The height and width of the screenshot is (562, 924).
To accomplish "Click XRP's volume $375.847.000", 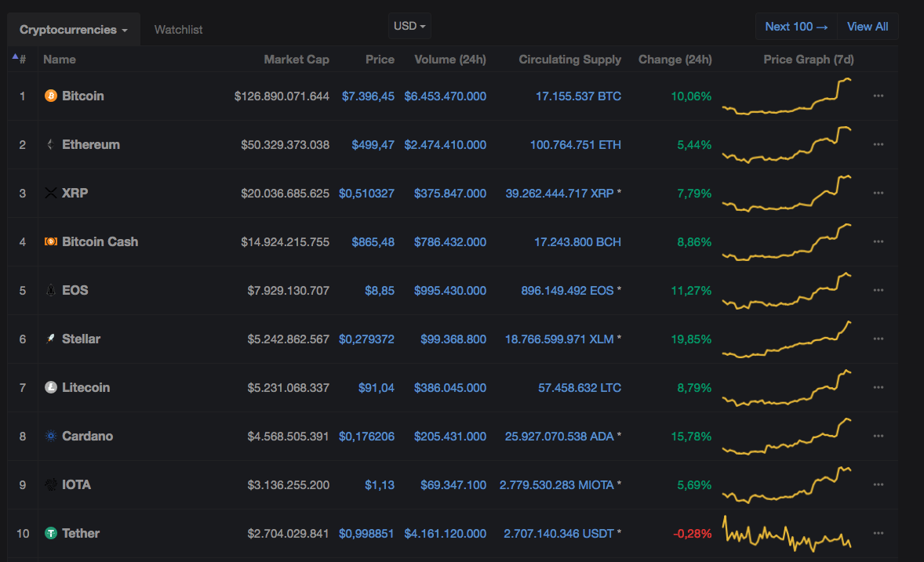I will coord(450,194).
